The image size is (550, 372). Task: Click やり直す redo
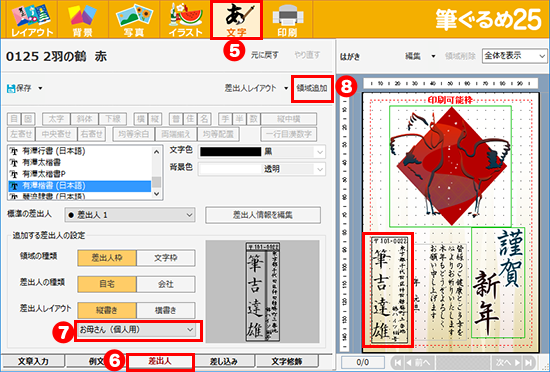tap(307, 55)
